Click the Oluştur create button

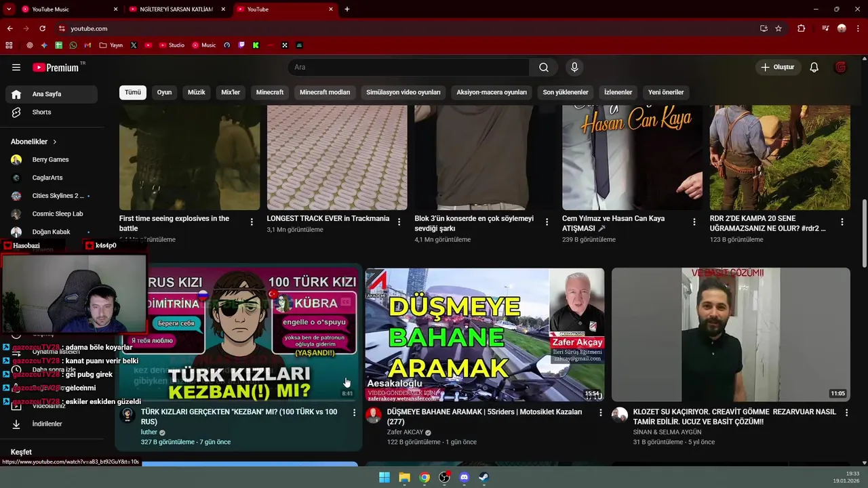coord(778,67)
